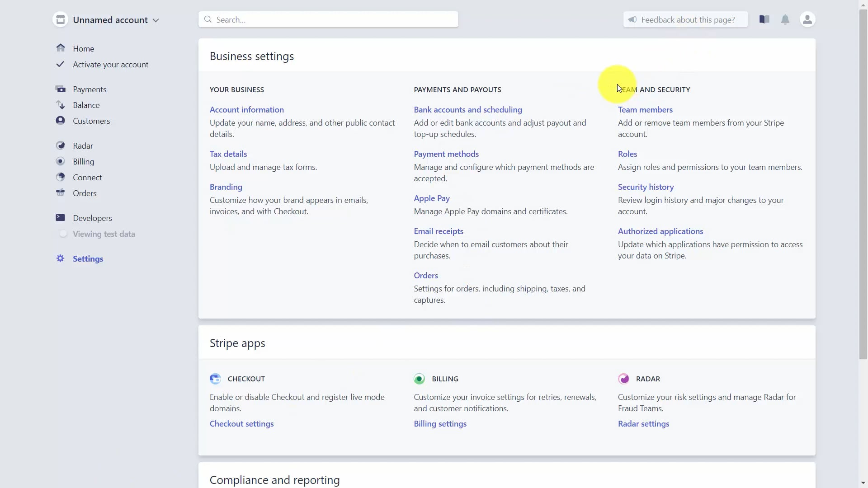Open Account information link
This screenshot has height=488, width=868.
247,109
